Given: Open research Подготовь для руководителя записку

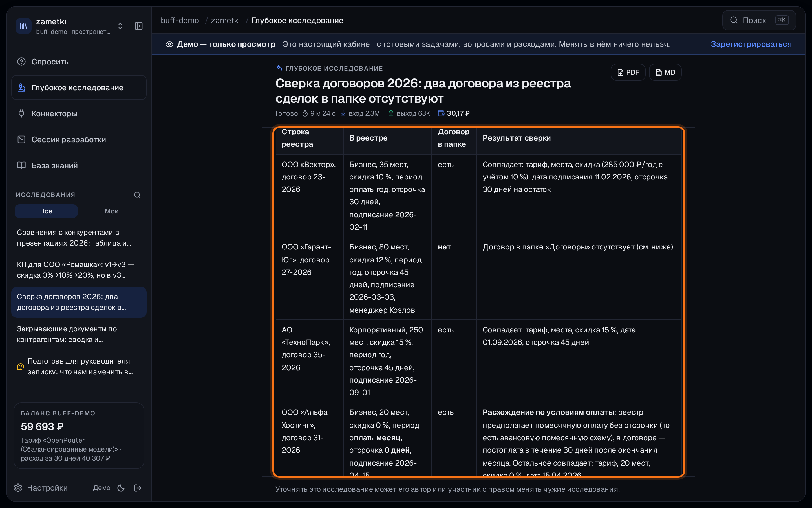Looking at the screenshot, I should pyautogui.click(x=79, y=366).
